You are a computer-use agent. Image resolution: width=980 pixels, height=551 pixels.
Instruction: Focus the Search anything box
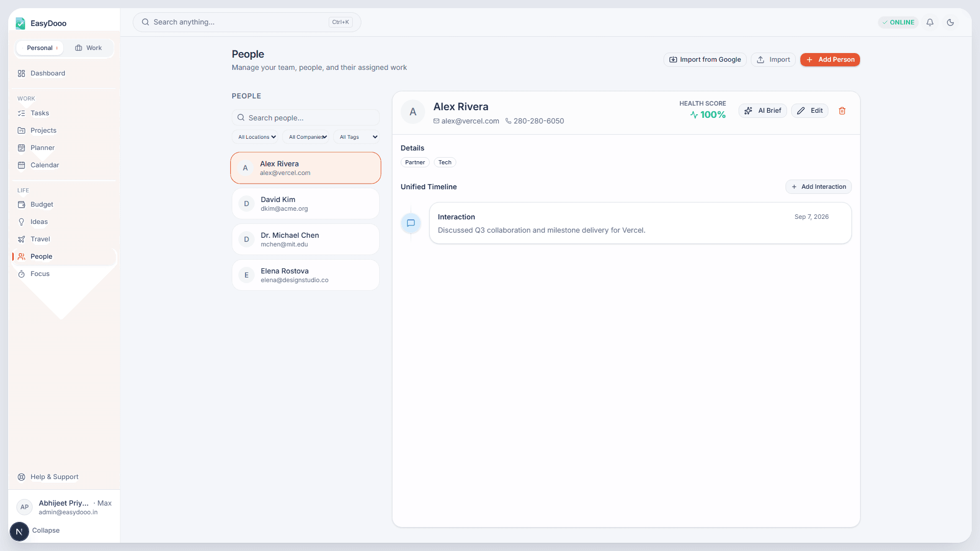click(x=247, y=22)
